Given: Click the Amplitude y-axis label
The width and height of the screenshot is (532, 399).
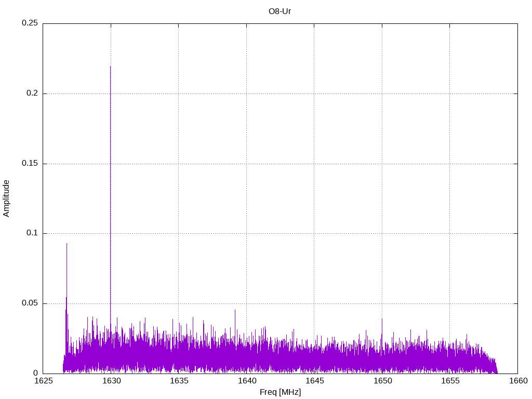Looking at the screenshot, I should tap(6, 198).
